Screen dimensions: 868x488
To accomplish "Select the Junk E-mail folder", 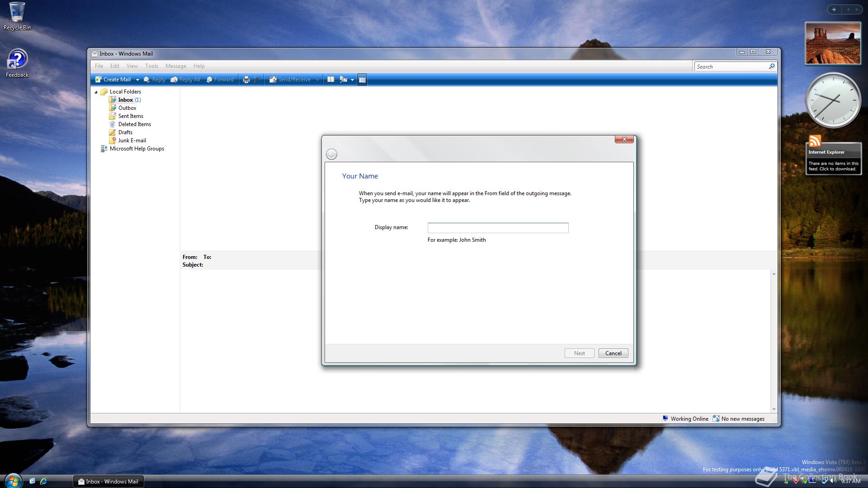I will point(132,141).
